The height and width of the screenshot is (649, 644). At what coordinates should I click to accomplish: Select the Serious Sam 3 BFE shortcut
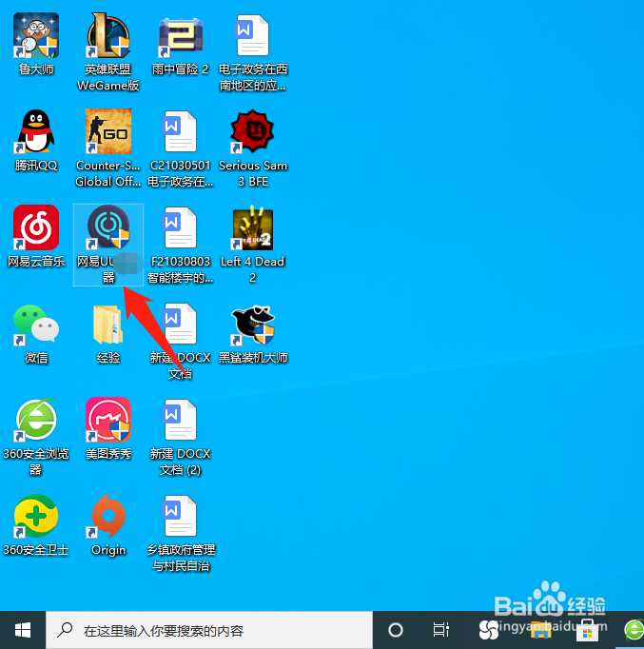point(253,131)
